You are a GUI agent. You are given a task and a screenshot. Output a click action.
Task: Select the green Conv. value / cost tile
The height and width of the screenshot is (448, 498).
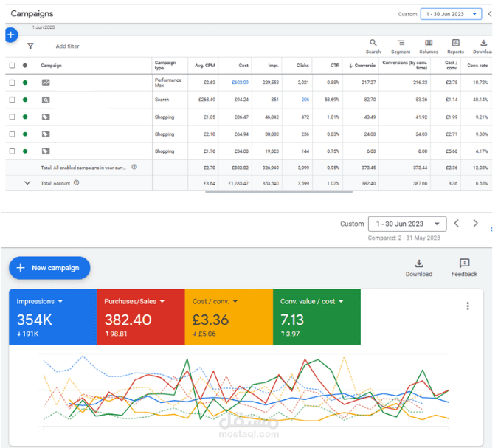tap(317, 317)
